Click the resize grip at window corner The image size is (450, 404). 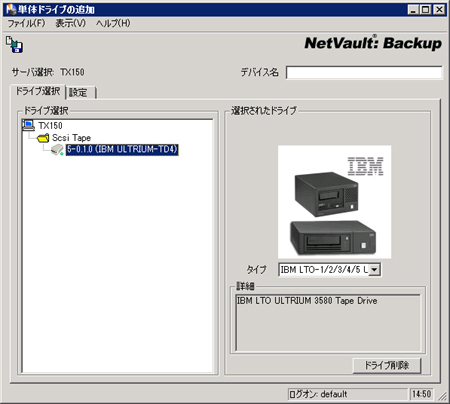pyautogui.click(x=442, y=396)
